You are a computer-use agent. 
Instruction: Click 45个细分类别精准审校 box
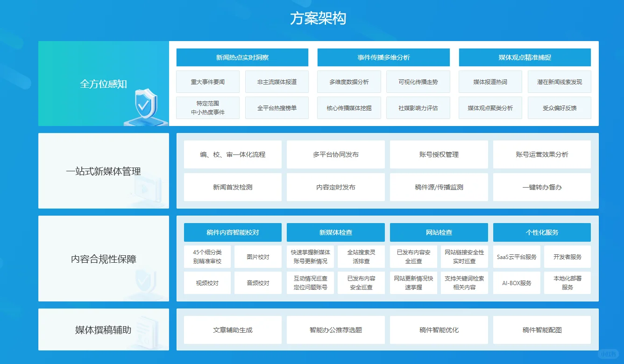click(207, 257)
